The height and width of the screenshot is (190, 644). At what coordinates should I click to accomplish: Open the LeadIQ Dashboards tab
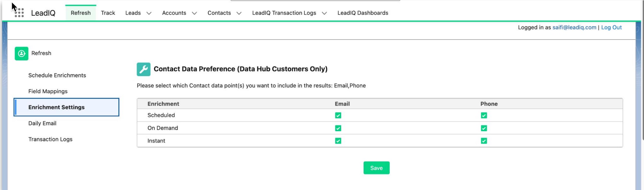pos(363,13)
